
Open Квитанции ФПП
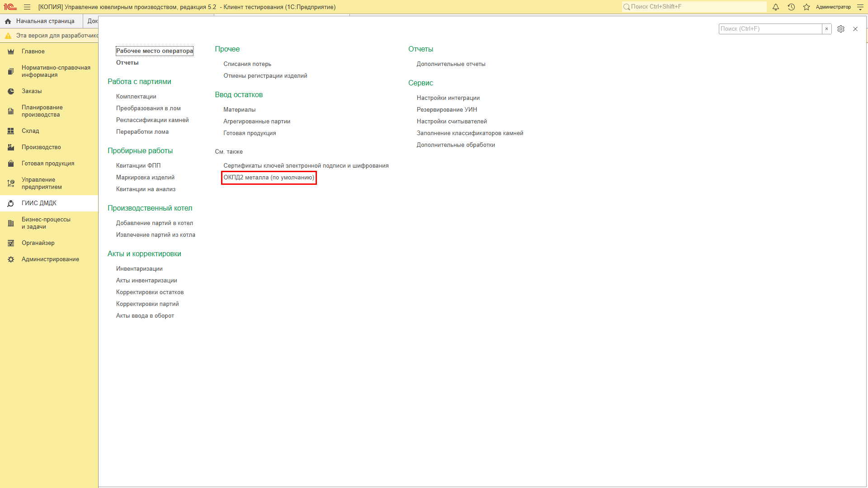138,166
